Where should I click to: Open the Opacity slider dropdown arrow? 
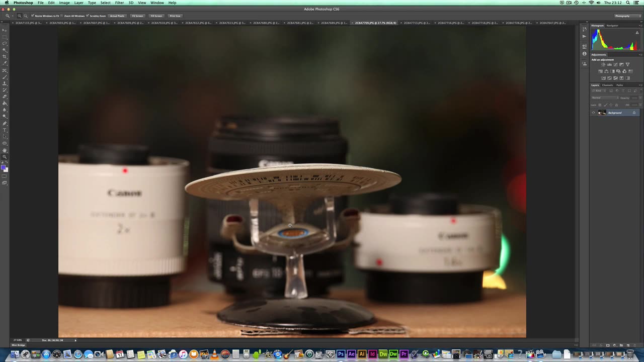(640, 98)
